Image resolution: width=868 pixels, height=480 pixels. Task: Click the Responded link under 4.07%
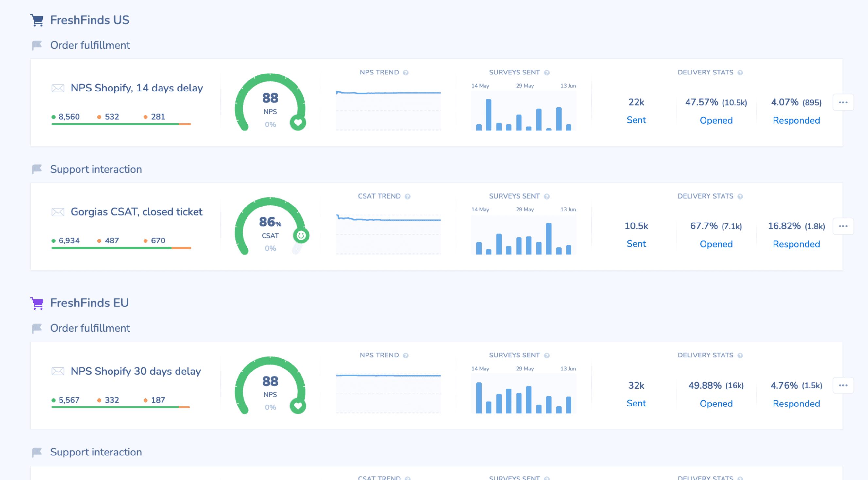coord(796,120)
